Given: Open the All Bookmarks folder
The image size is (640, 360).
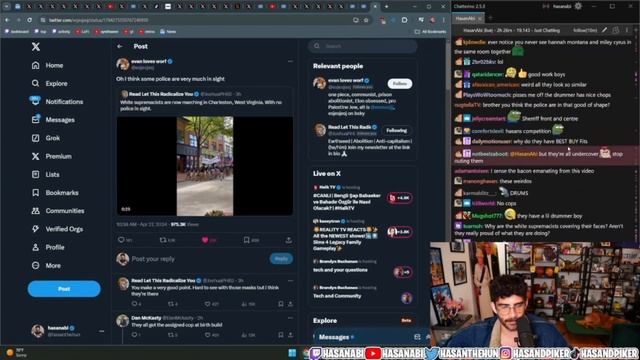Looking at the screenshot, I should coord(430,31).
